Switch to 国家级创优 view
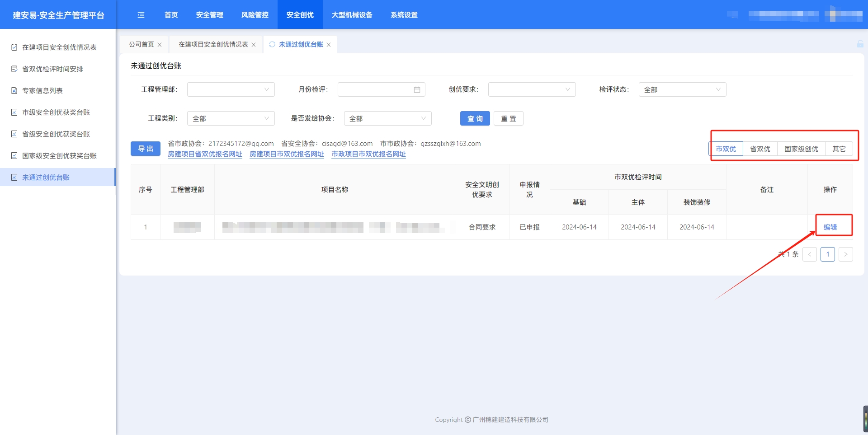 (x=801, y=149)
